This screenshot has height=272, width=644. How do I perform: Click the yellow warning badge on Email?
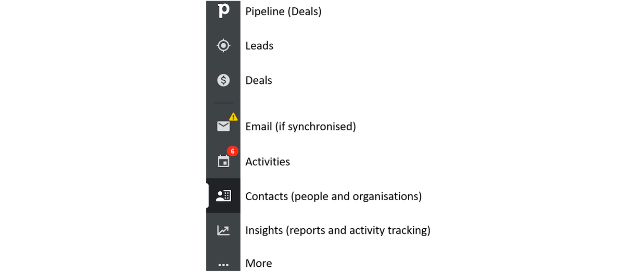[233, 117]
